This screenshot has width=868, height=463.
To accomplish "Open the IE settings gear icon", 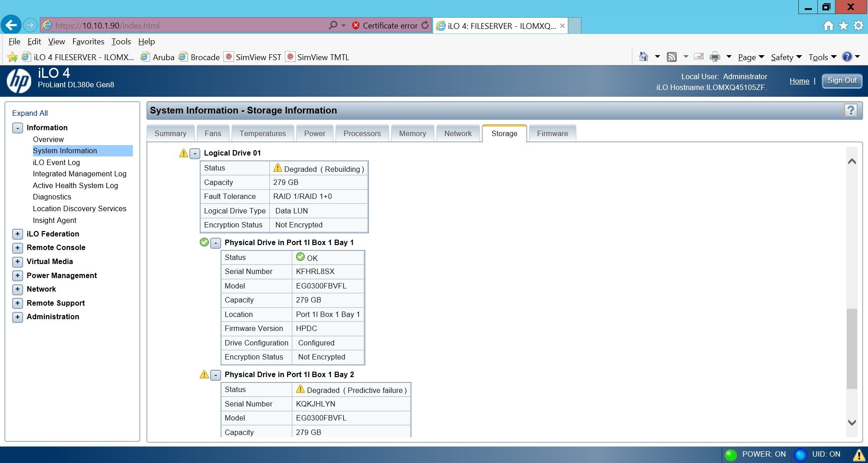I will [858, 26].
